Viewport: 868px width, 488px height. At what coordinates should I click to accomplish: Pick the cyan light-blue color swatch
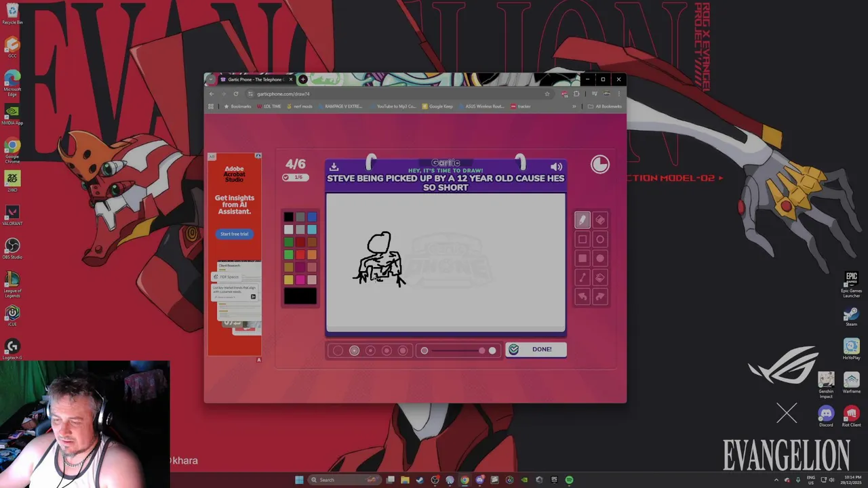[312, 230]
